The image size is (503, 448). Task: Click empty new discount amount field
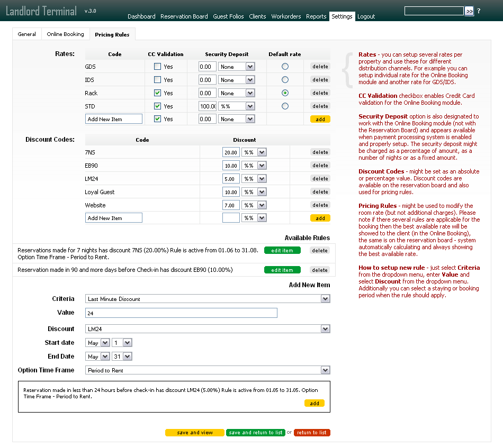[x=231, y=218]
